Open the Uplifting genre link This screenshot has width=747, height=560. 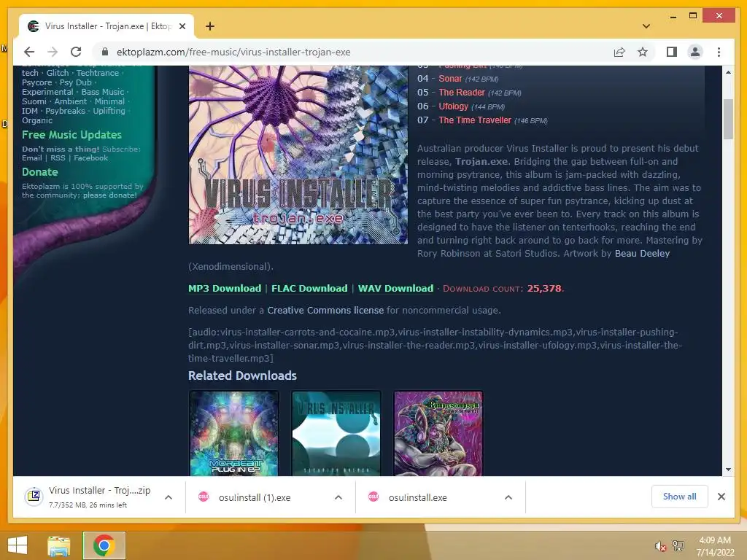(109, 111)
